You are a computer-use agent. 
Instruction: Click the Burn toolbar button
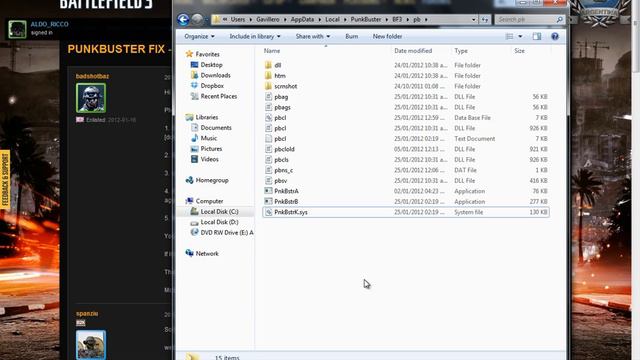click(x=351, y=36)
